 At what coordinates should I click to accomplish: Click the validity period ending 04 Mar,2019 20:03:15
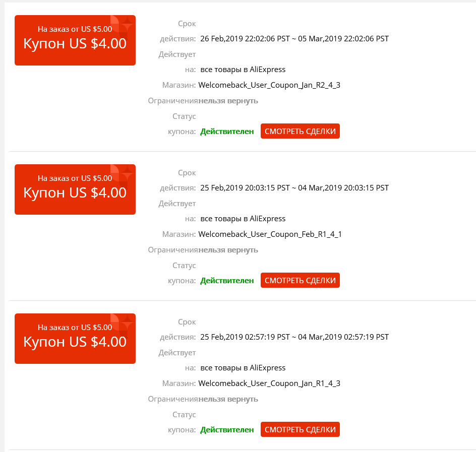(294, 188)
